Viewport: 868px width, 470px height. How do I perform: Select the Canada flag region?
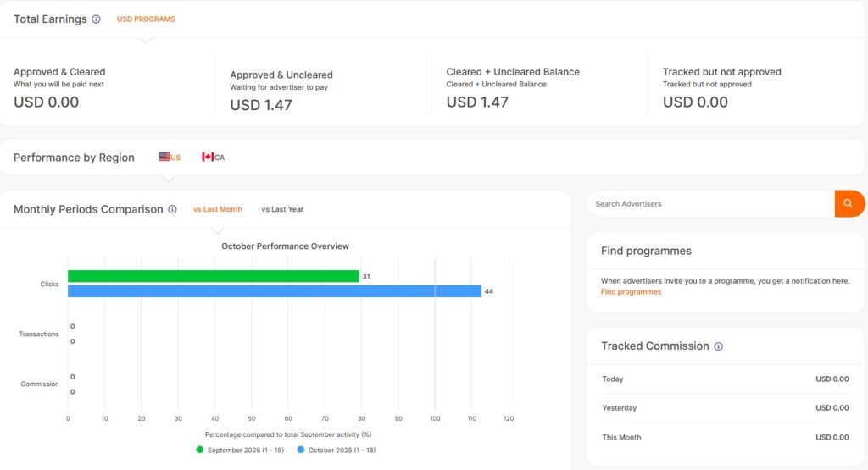pyautogui.click(x=213, y=158)
